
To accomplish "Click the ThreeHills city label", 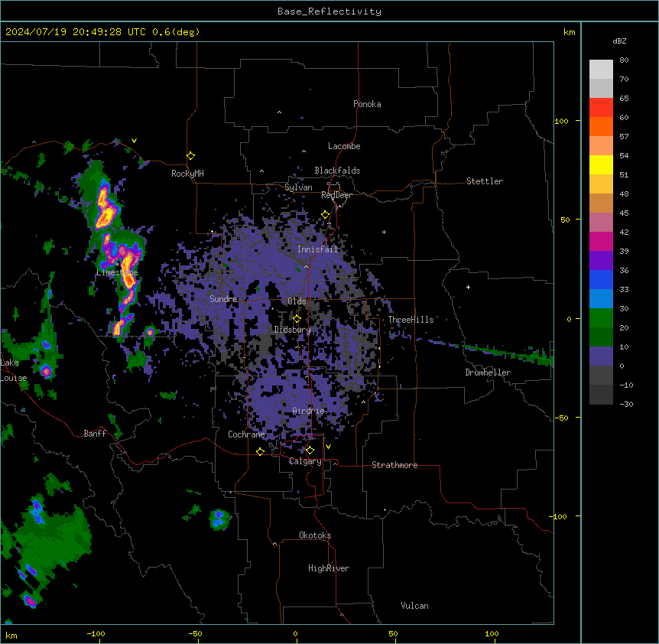I will pos(411,320).
